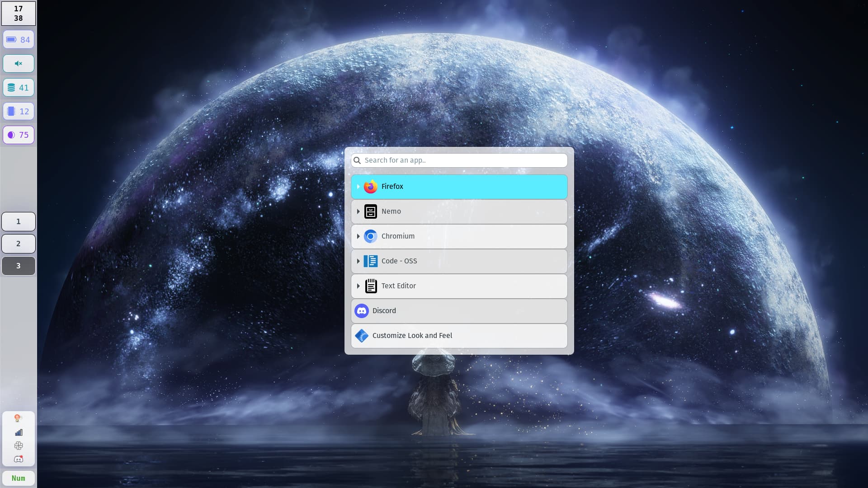This screenshot has height=488, width=868.
Task: Toggle the muted volume widget
Action: click(x=19, y=64)
